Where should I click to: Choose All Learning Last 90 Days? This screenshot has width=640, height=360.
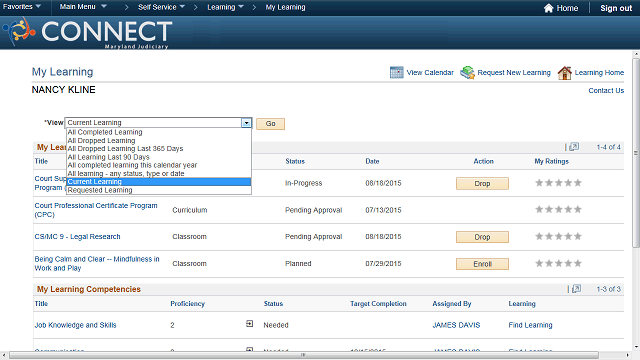click(158, 157)
